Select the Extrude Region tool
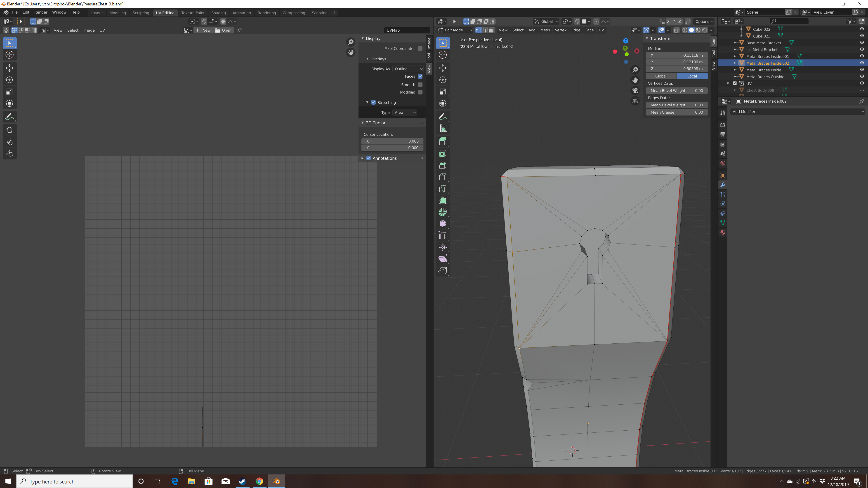Viewport: 868px width, 488px height. click(443, 141)
